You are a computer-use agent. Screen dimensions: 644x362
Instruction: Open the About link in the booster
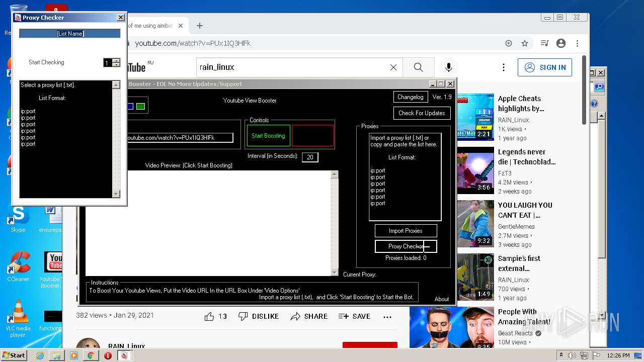tap(442, 299)
